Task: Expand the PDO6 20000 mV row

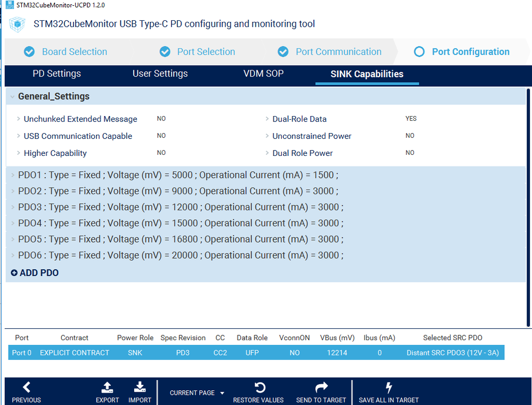Action: tap(13, 255)
